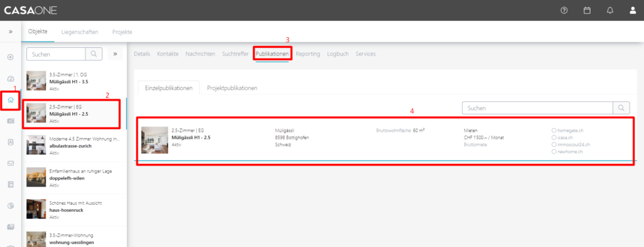Open the calendar icon in top bar
This screenshot has height=247, width=644.
(587, 10)
